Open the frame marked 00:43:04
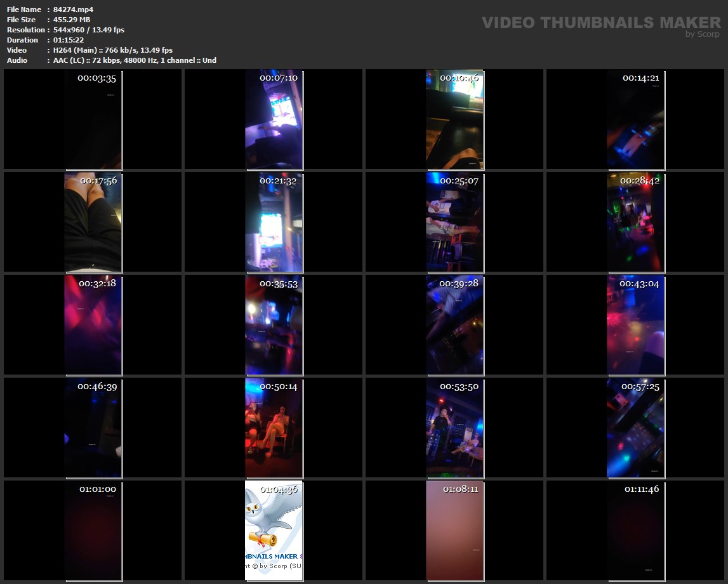 click(636, 325)
